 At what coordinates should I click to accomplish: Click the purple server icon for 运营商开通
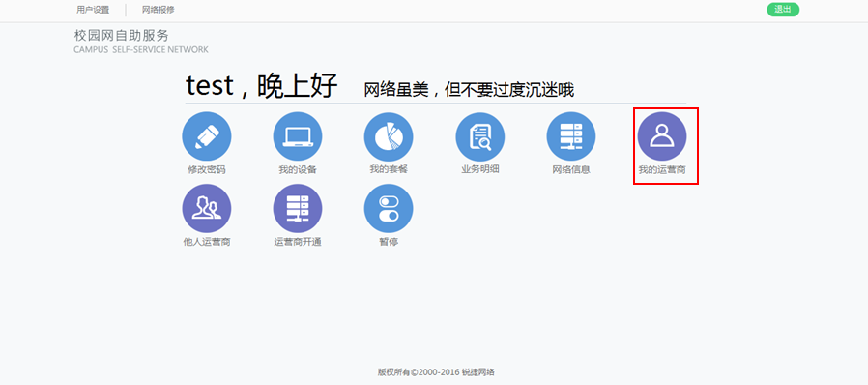[x=298, y=209]
